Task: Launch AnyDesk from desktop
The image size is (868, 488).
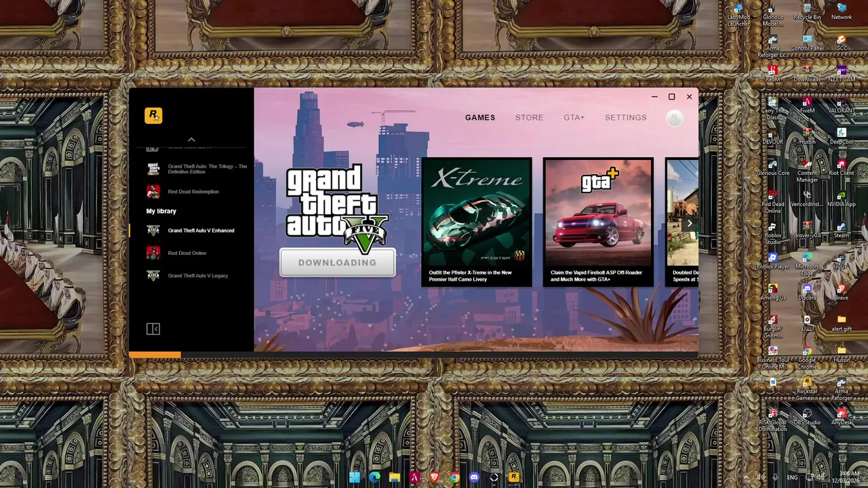Action: tap(842, 417)
